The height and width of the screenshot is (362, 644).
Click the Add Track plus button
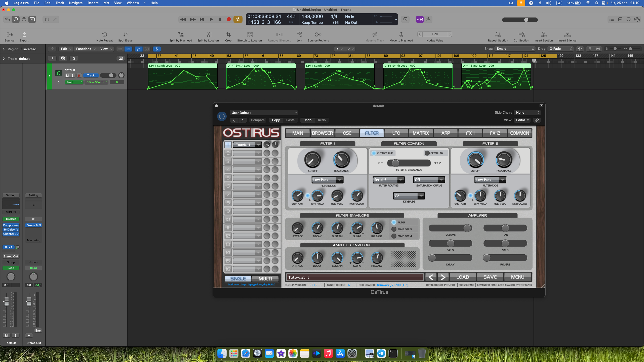(x=52, y=58)
